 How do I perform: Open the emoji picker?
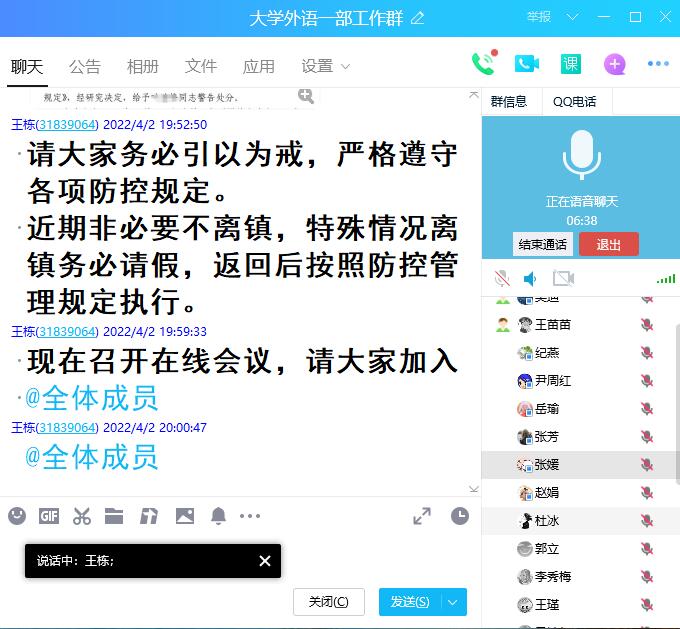[x=17, y=516]
